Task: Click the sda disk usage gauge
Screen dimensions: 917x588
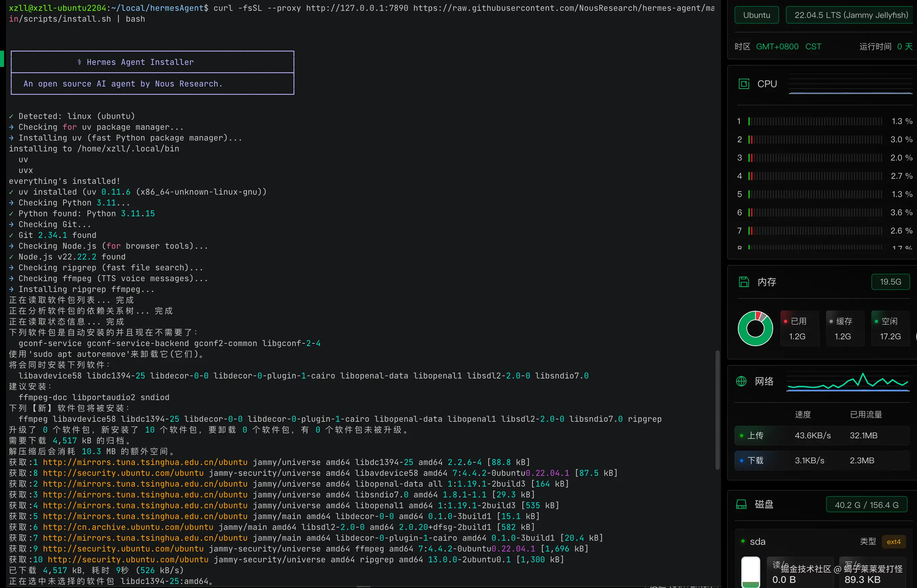Action: point(750,571)
